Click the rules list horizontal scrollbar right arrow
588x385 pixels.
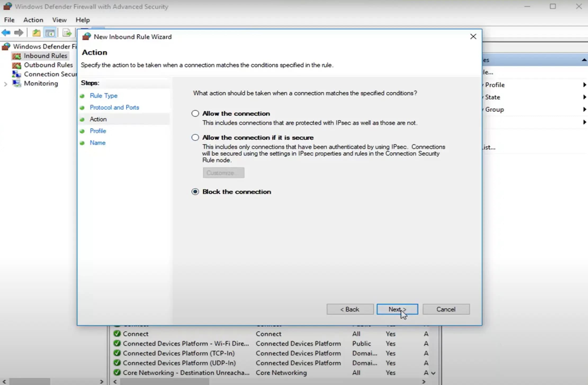pos(424,382)
